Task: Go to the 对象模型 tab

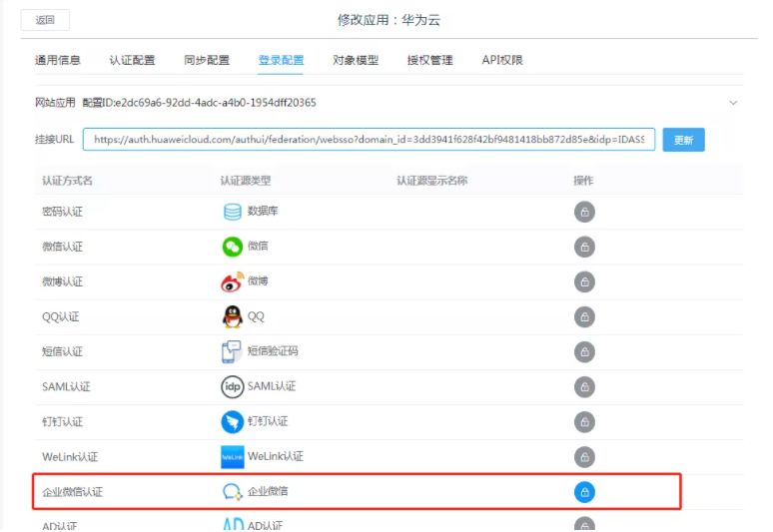Action: click(356, 60)
